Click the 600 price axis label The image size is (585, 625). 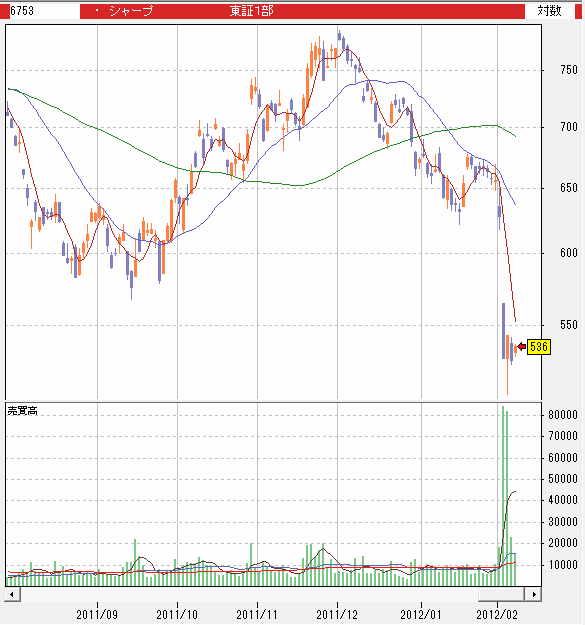pos(569,253)
